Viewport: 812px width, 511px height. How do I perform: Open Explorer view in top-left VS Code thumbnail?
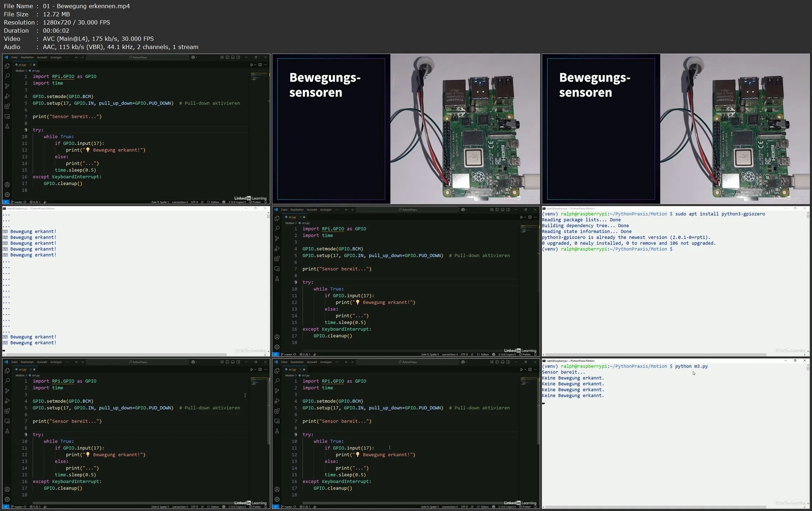[7, 66]
